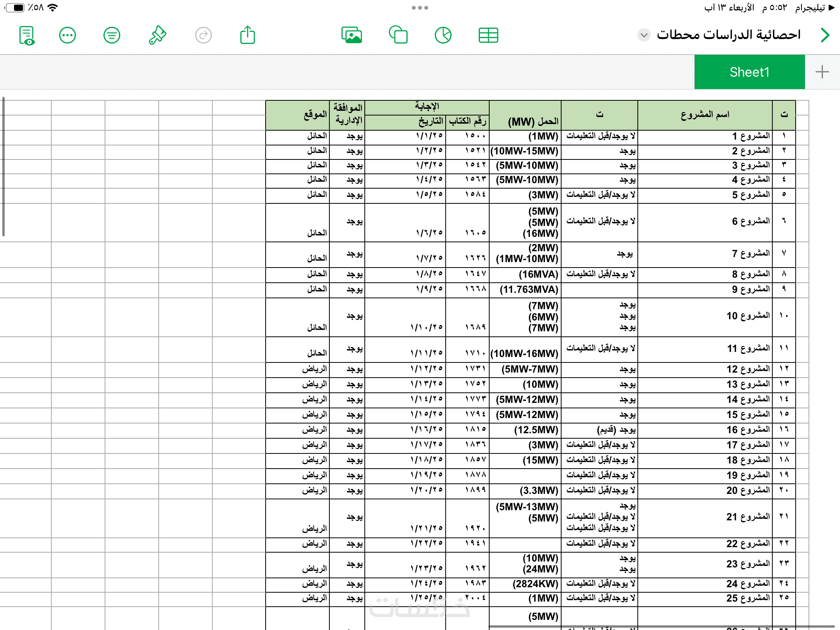This screenshot has width=840, height=630.
Task: Open the more options ellipsis menu
Action: pos(67,35)
